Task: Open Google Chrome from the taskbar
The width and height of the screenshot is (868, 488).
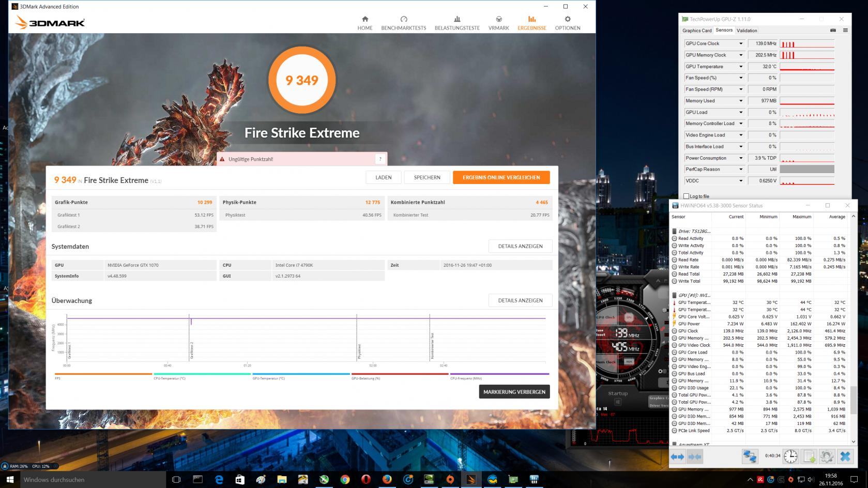Action: tap(345, 479)
